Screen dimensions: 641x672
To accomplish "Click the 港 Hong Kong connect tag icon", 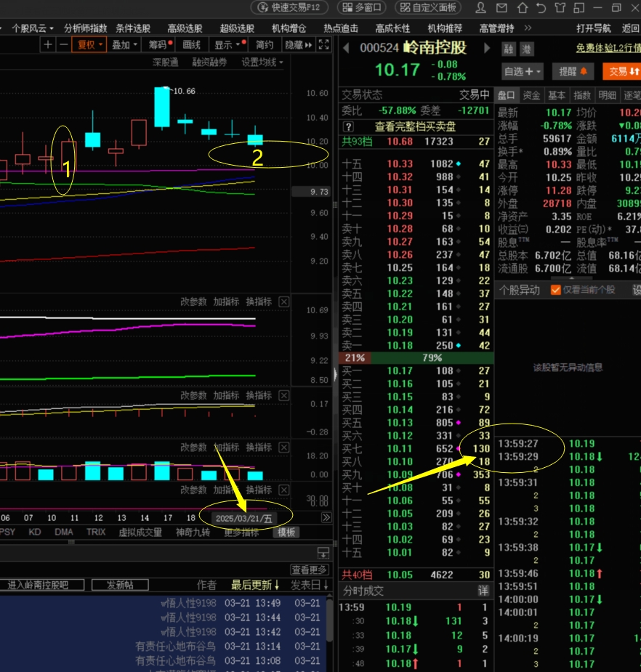I will click(526, 49).
